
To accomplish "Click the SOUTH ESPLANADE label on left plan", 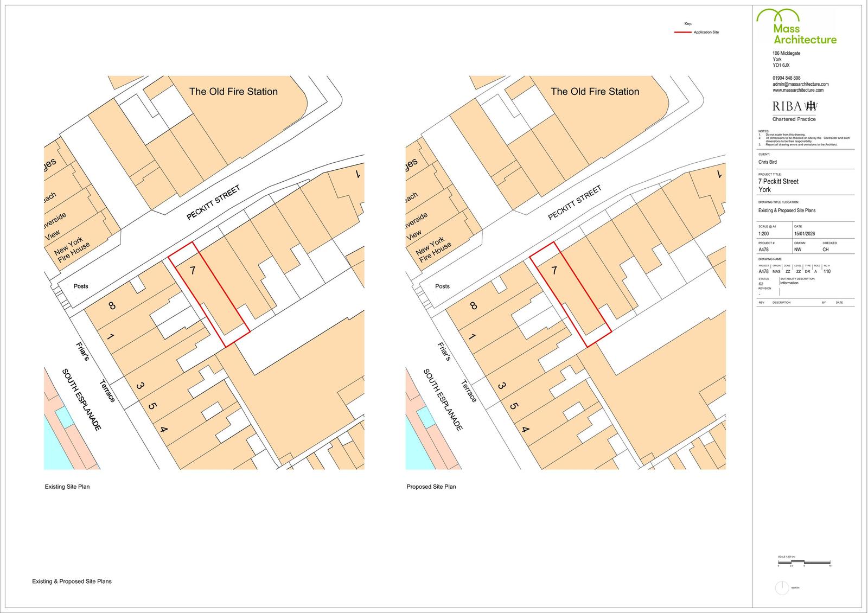I will click(81, 400).
